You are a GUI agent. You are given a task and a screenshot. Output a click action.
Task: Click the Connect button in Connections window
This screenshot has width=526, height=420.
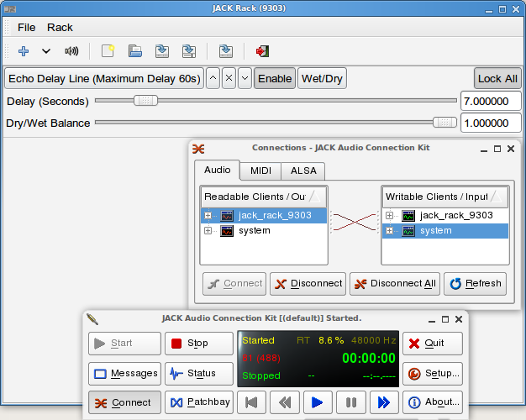[234, 284]
